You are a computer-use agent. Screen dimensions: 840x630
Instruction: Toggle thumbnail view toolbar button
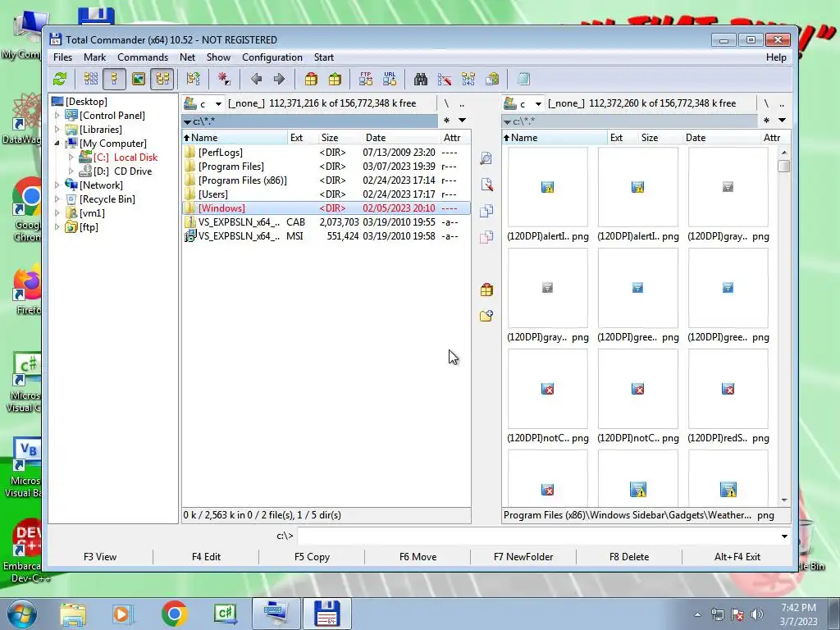(138, 80)
